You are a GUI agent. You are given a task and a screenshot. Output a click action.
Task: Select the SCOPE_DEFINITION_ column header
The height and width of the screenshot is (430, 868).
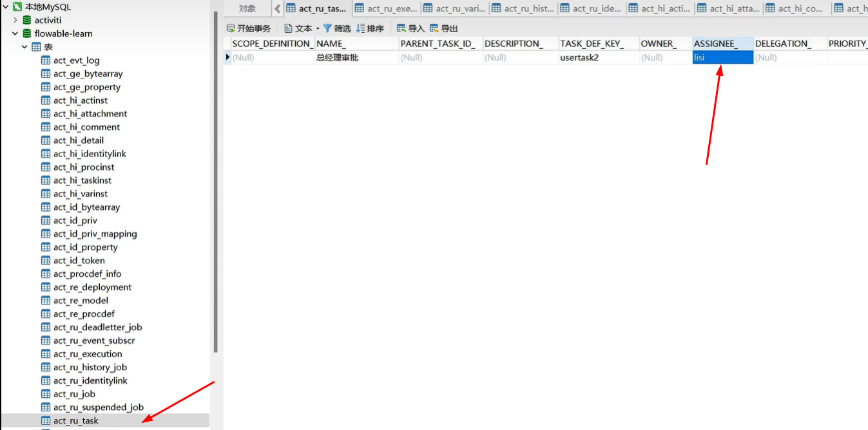click(273, 43)
